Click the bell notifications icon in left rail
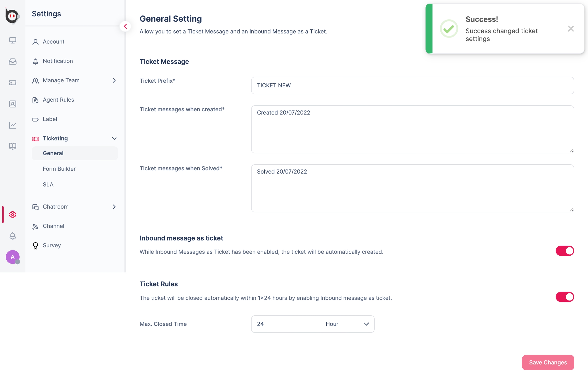This screenshot has width=588, height=384. click(x=13, y=236)
